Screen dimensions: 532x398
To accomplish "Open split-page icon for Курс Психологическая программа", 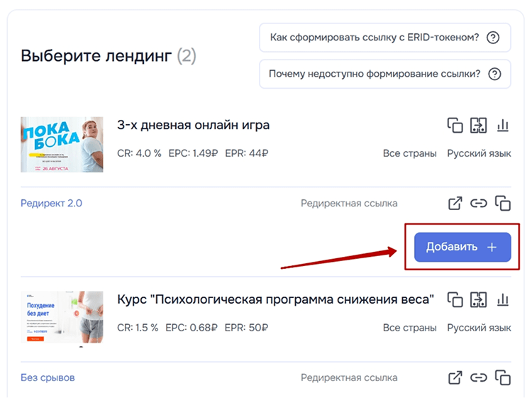I will [478, 299].
